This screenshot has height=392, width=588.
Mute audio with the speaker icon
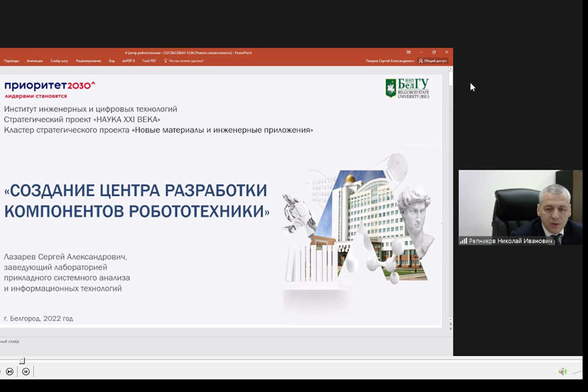pyautogui.click(x=562, y=371)
